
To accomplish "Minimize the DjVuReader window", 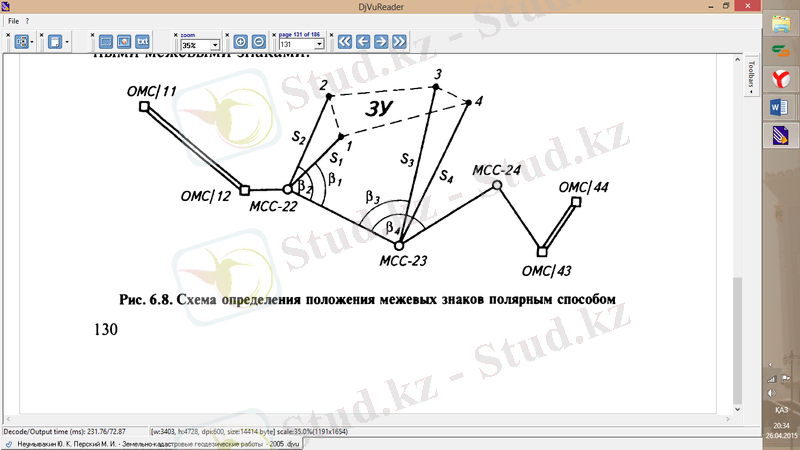I will (x=711, y=6).
